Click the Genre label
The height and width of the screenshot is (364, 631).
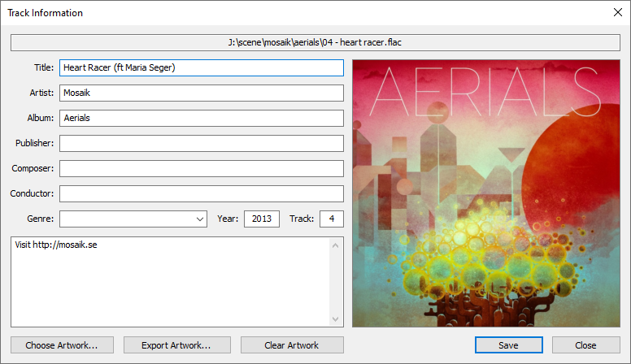(40, 219)
